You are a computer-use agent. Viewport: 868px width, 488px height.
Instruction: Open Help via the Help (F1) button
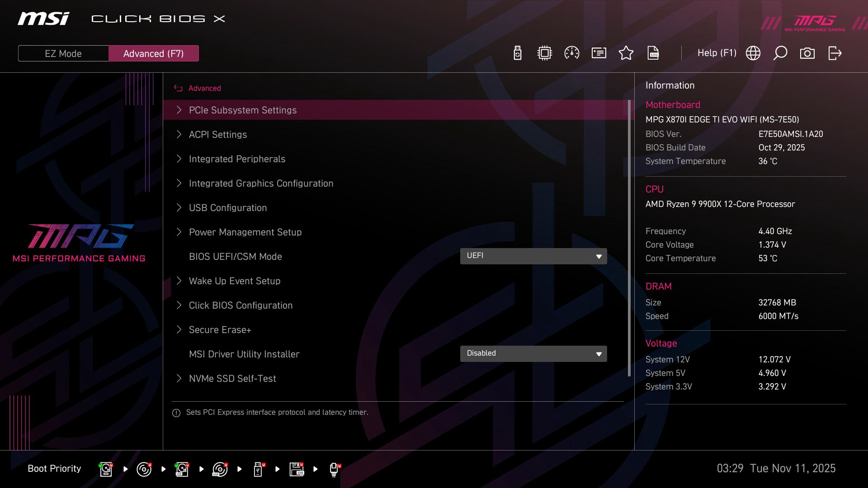click(x=717, y=53)
